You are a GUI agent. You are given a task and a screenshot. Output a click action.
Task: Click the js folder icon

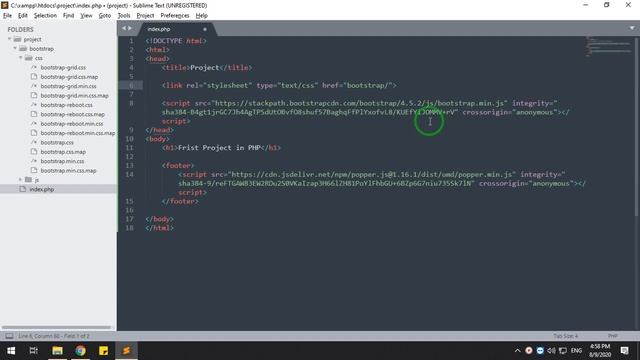coord(28,180)
